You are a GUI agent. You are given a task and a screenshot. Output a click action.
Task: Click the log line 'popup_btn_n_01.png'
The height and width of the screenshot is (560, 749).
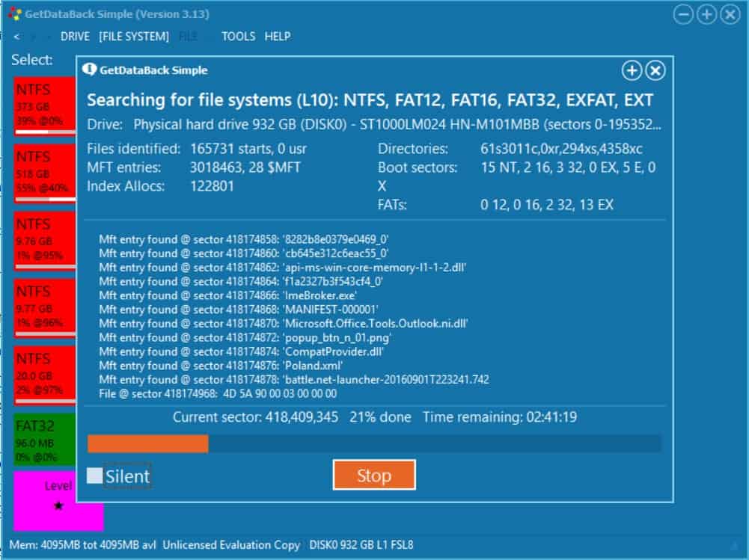245,337
